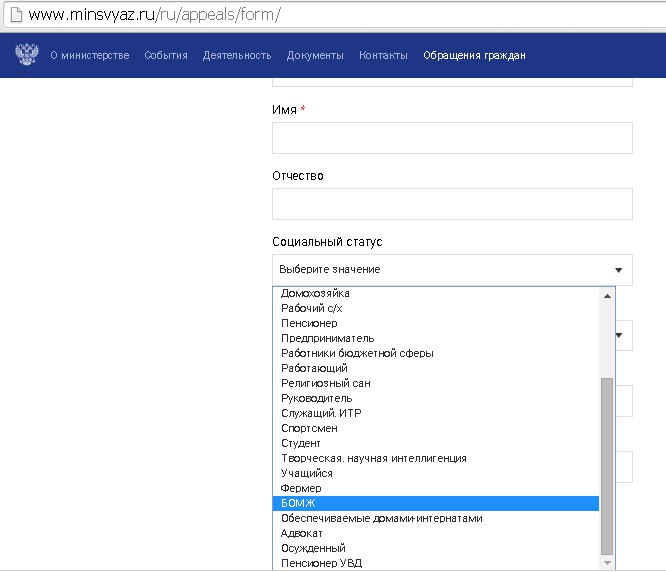The height and width of the screenshot is (572, 666).
Task: Open the Документы navigation link
Action: point(314,55)
